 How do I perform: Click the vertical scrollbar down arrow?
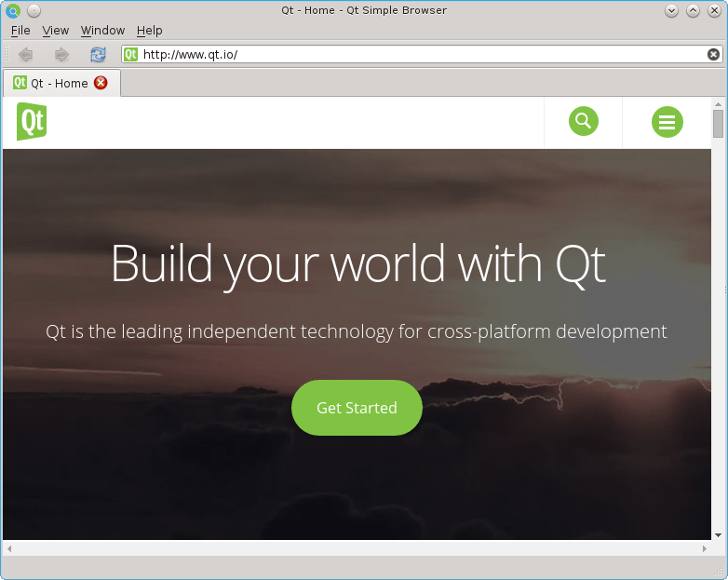(x=718, y=535)
